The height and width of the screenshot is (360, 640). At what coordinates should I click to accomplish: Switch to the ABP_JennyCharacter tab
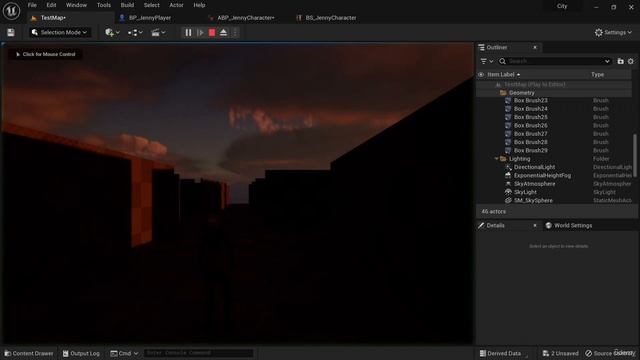[x=246, y=18]
